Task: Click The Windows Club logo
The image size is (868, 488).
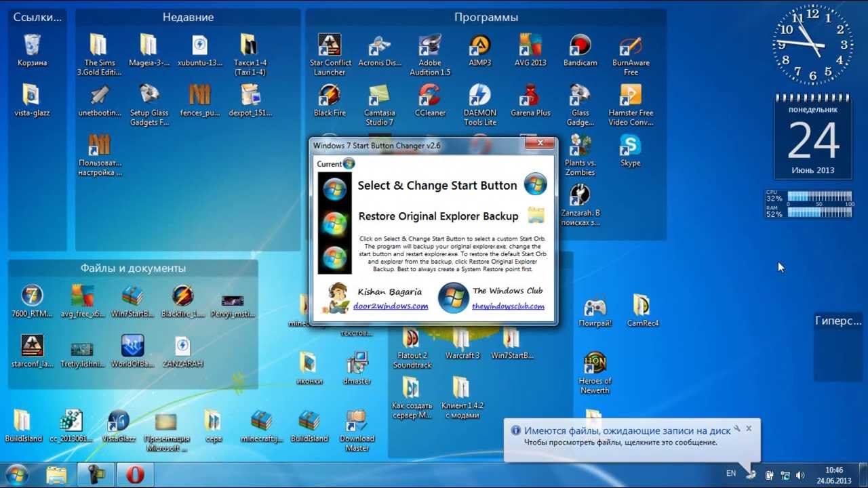Action: 453,298
